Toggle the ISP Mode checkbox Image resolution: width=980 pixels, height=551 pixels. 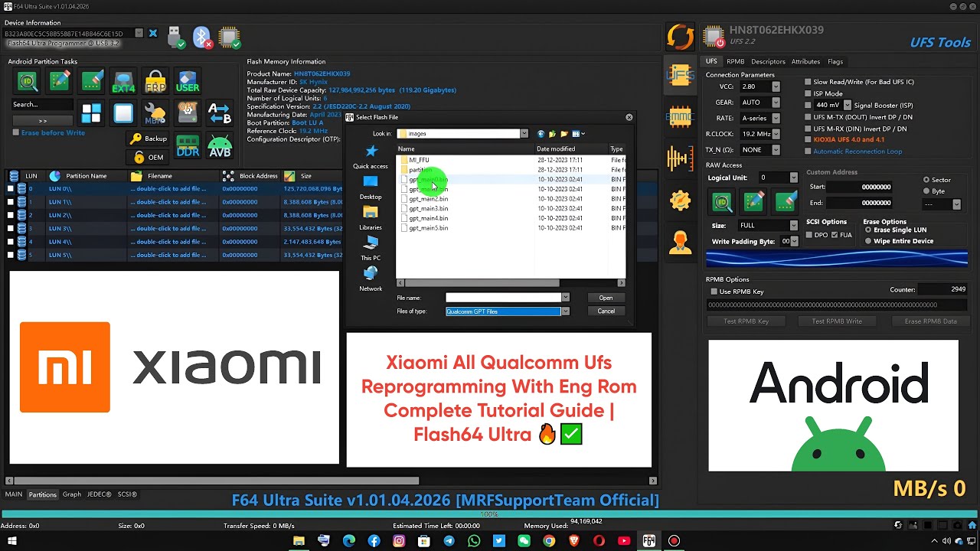[x=808, y=93]
